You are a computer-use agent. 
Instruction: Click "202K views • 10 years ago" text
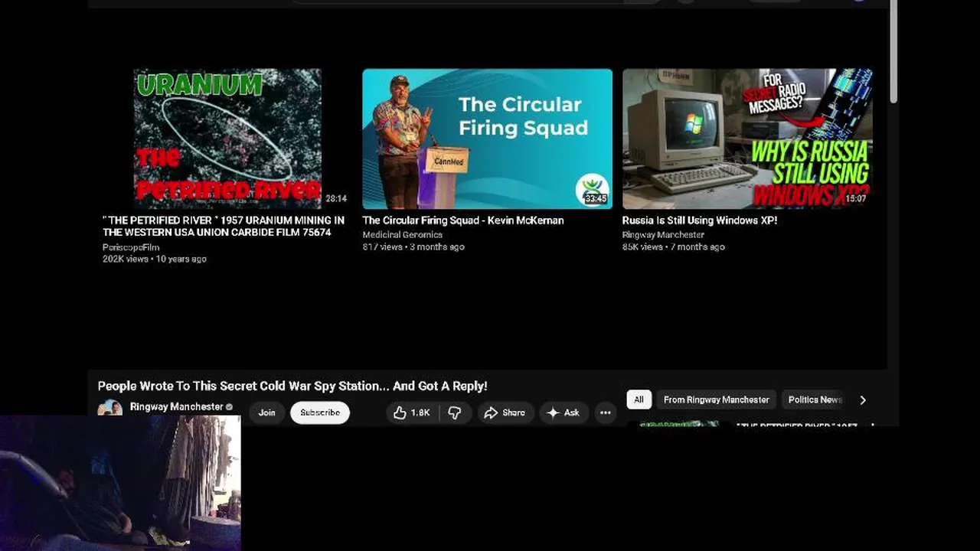point(155,259)
